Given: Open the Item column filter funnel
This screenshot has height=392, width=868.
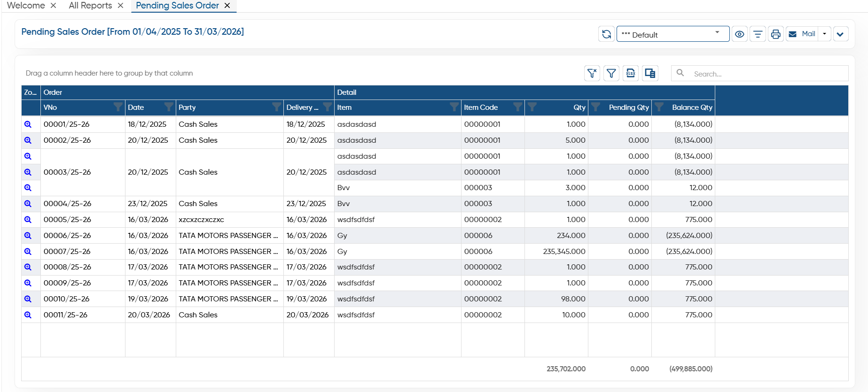Looking at the screenshot, I should point(454,107).
